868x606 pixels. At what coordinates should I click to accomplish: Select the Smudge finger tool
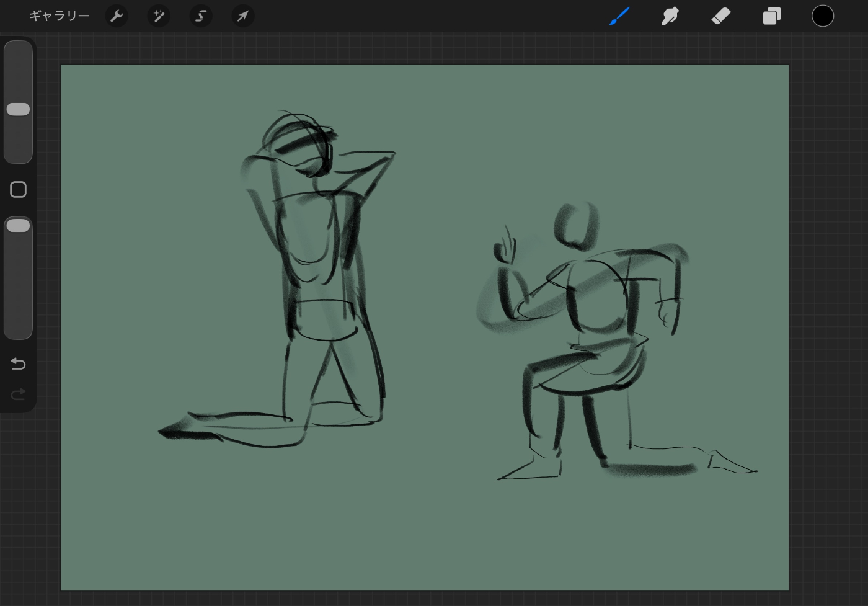670,16
